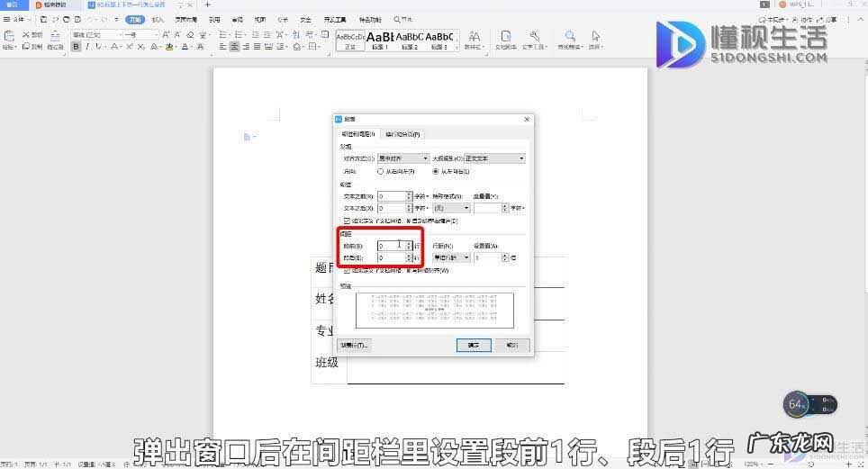Click the paragraph shading fill bucket
Viewport: 868px width, 469px height.
(x=297, y=47)
